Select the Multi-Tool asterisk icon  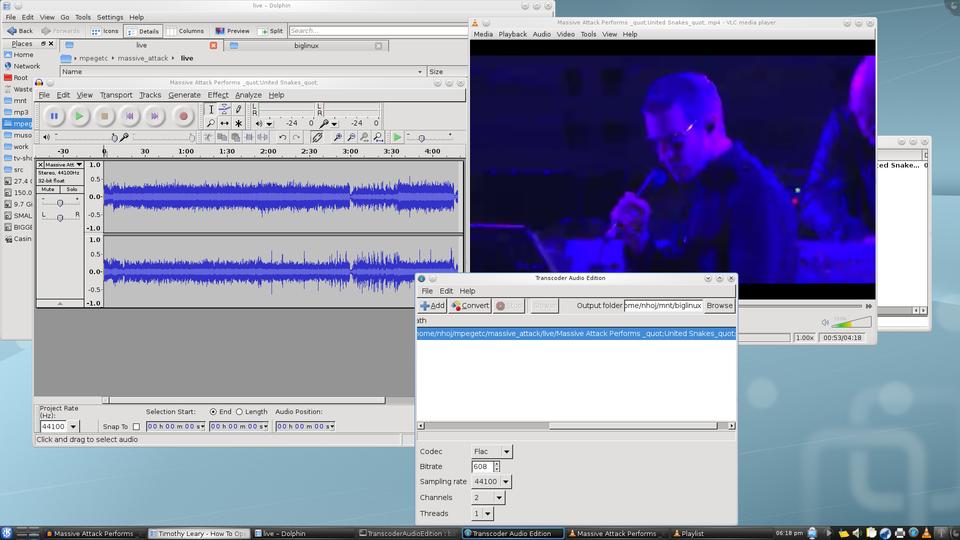[x=238, y=123]
